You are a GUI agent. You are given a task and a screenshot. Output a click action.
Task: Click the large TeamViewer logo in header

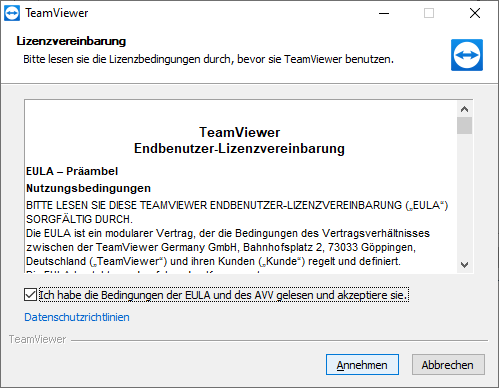467,55
